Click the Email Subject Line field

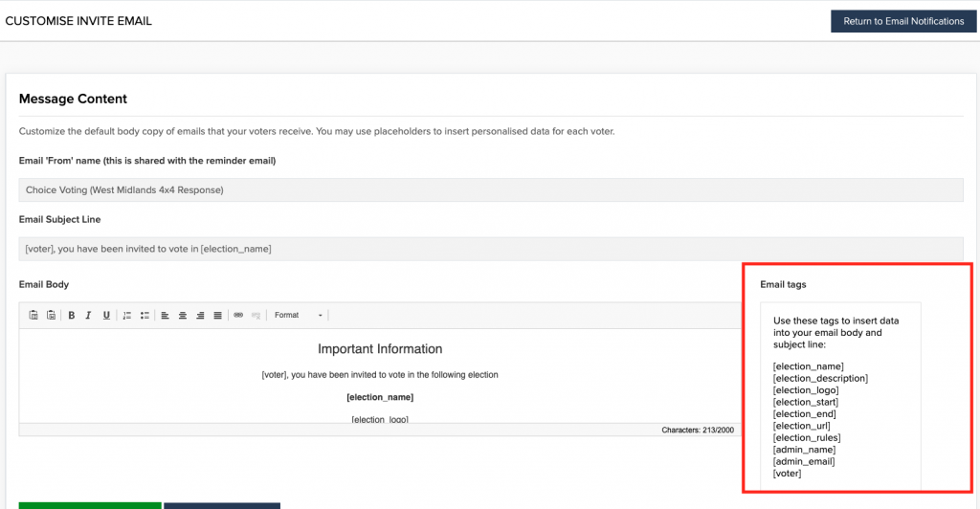491,249
